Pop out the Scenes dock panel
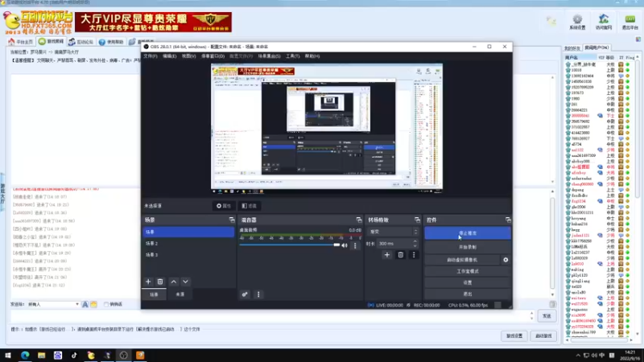This screenshot has height=362, width=644. [x=232, y=220]
